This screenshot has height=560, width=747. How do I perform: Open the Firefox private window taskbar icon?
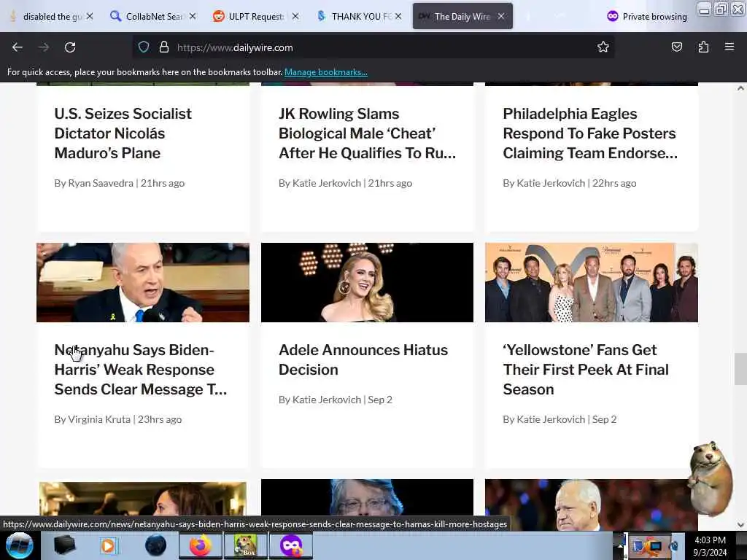291,545
